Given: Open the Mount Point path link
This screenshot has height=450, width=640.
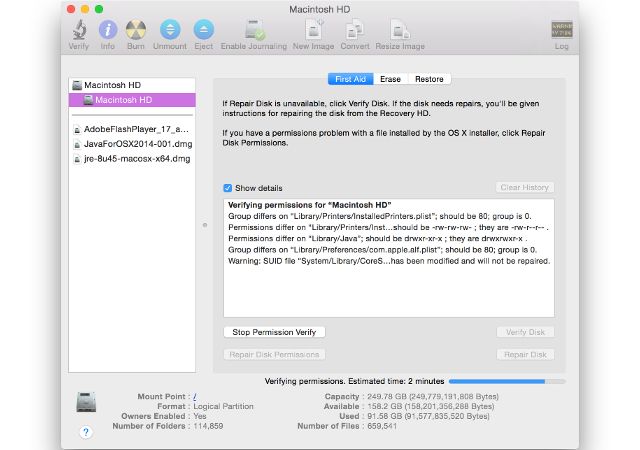Looking at the screenshot, I should 194,396.
